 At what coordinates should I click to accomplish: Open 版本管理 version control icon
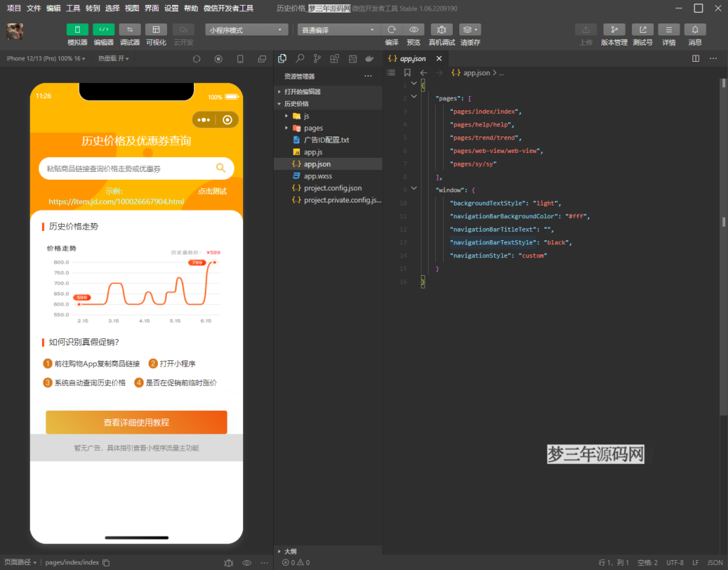(614, 30)
